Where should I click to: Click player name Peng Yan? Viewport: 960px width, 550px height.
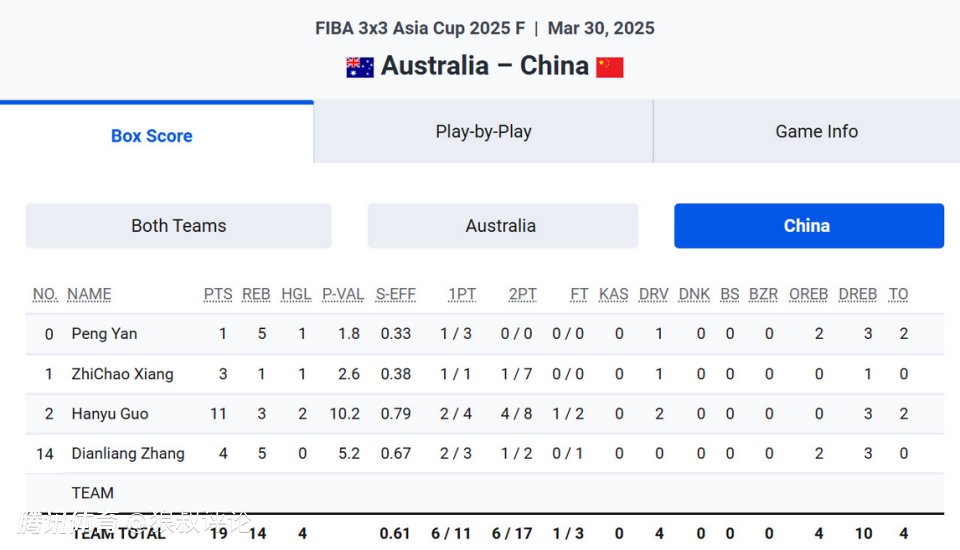[x=104, y=334]
